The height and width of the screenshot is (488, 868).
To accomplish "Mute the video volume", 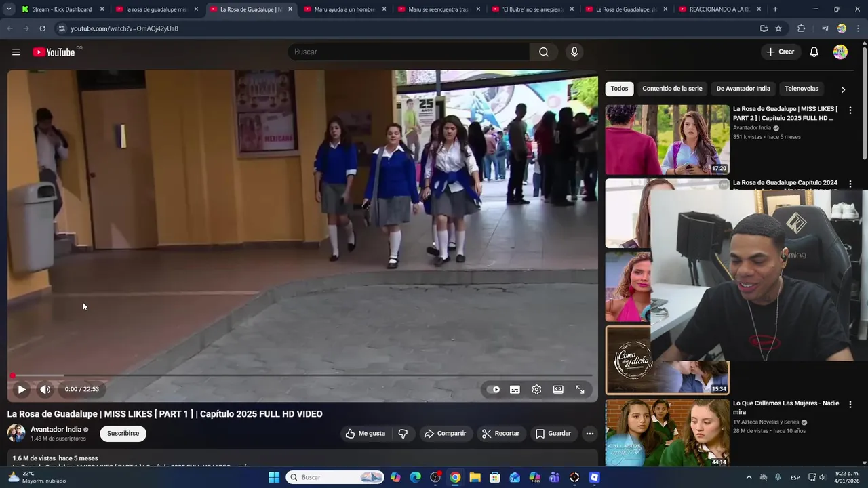I will coord(45,390).
